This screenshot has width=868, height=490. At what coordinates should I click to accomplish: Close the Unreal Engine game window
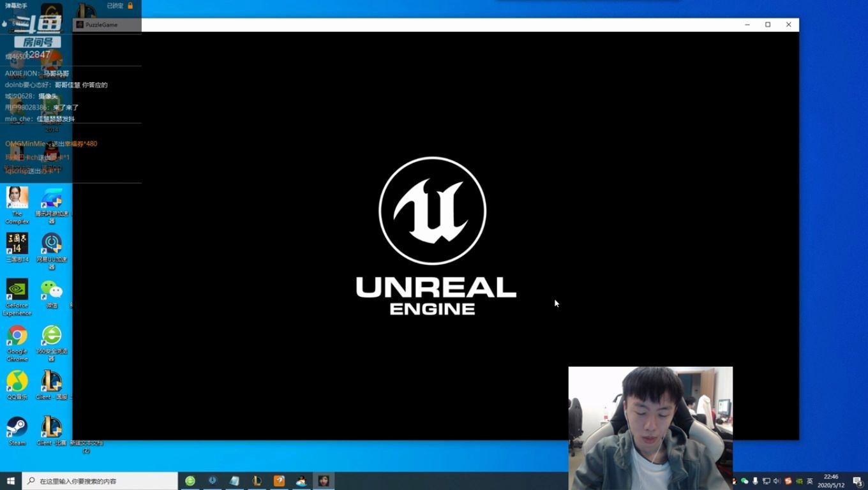coord(789,25)
